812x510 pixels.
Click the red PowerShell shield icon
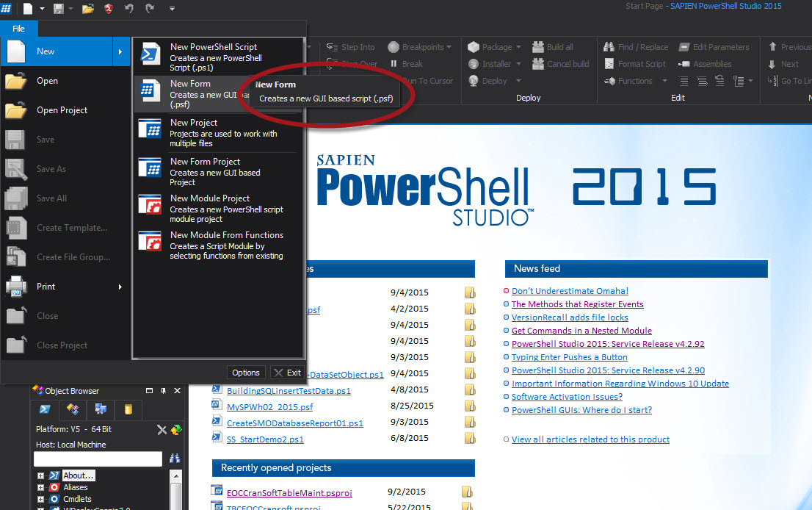[108, 8]
